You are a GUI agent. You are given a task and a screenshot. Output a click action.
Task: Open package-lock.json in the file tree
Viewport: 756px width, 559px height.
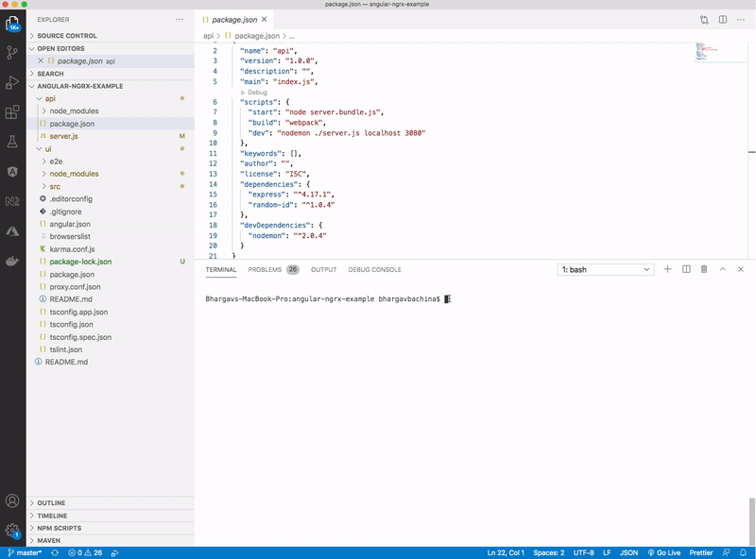coord(111,262)
